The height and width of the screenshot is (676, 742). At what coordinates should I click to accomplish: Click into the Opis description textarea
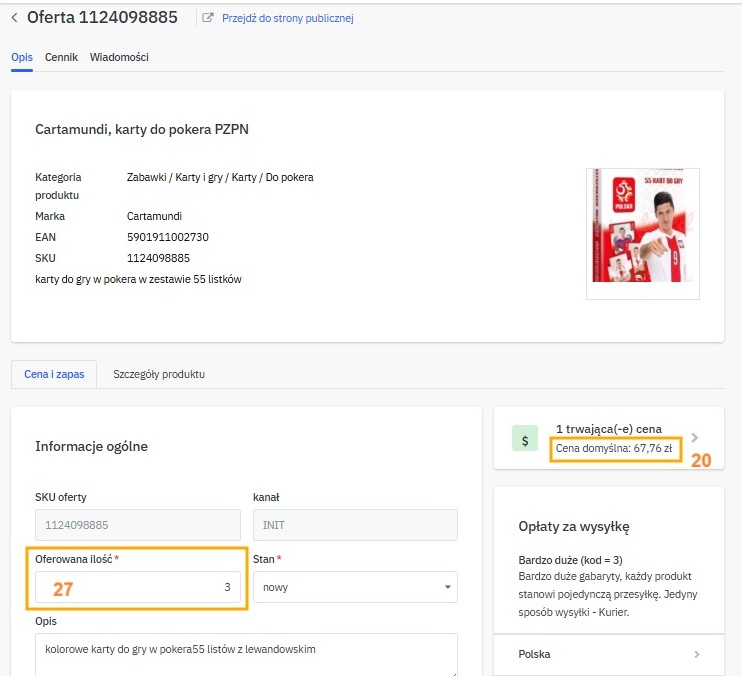click(246, 652)
